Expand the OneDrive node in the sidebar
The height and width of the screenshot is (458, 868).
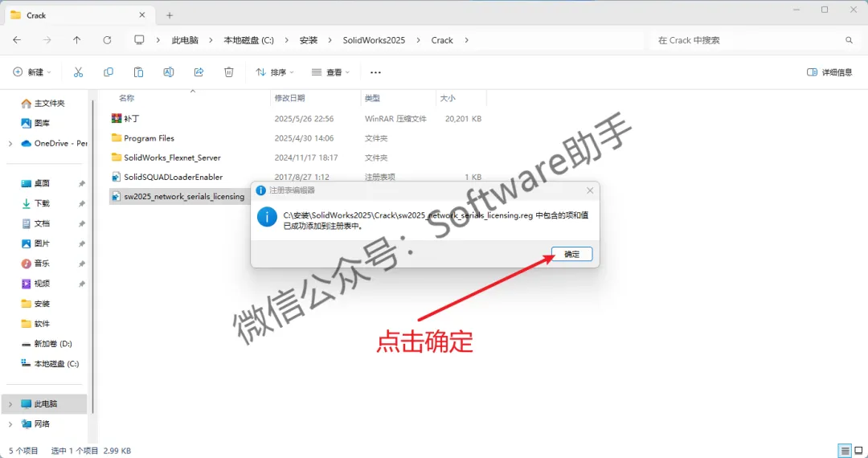pyautogui.click(x=10, y=143)
